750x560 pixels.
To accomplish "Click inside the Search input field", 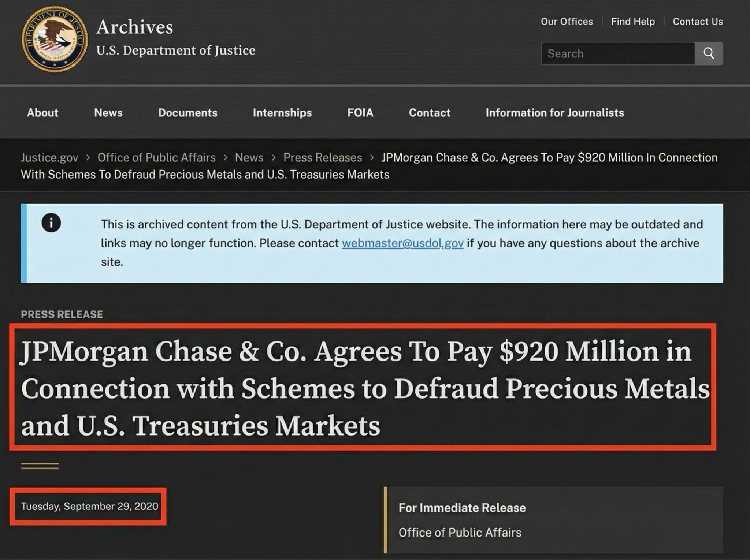I will 617,53.
